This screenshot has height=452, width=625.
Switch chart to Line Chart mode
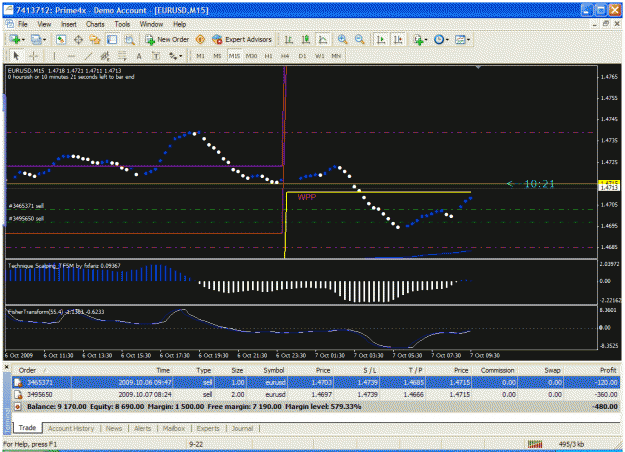323,39
